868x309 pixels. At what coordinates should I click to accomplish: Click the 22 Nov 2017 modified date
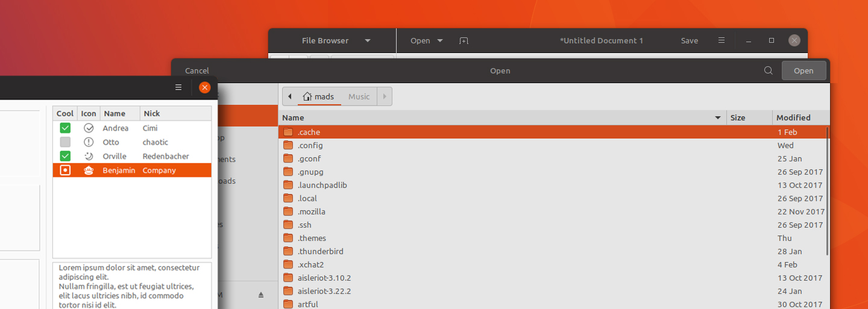click(801, 211)
